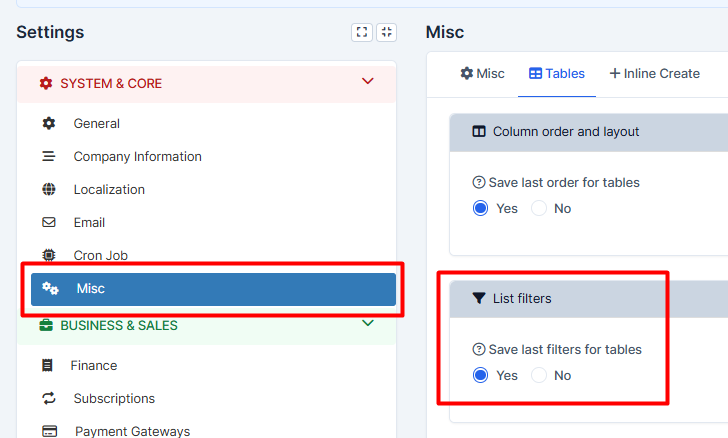Screen dimensions: 728x438
Task: Select Yes for Save last order for tables
Action: 481,208
